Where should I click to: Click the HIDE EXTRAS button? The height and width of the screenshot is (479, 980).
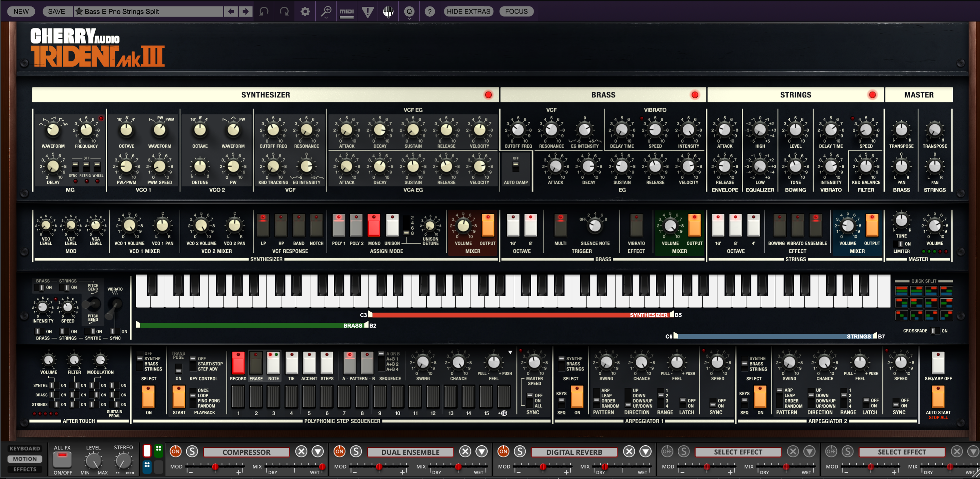(x=468, y=12)
